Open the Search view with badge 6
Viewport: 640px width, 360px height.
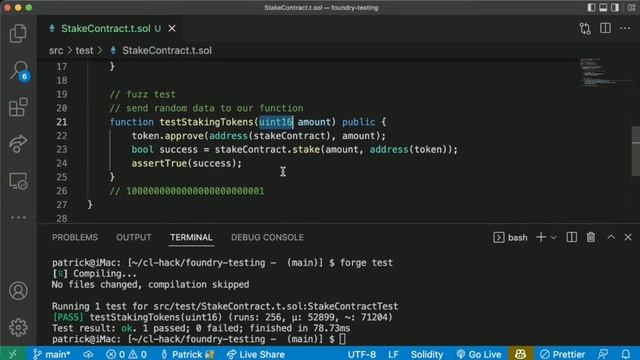click(19, 71)
